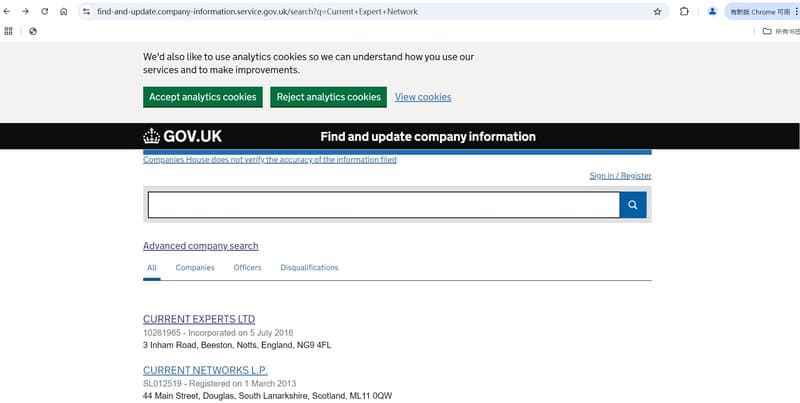Viewport: 800px width, 403px height.
Task: Open the apps grid in bookmarks bar
Action: (x=8, y=31)
